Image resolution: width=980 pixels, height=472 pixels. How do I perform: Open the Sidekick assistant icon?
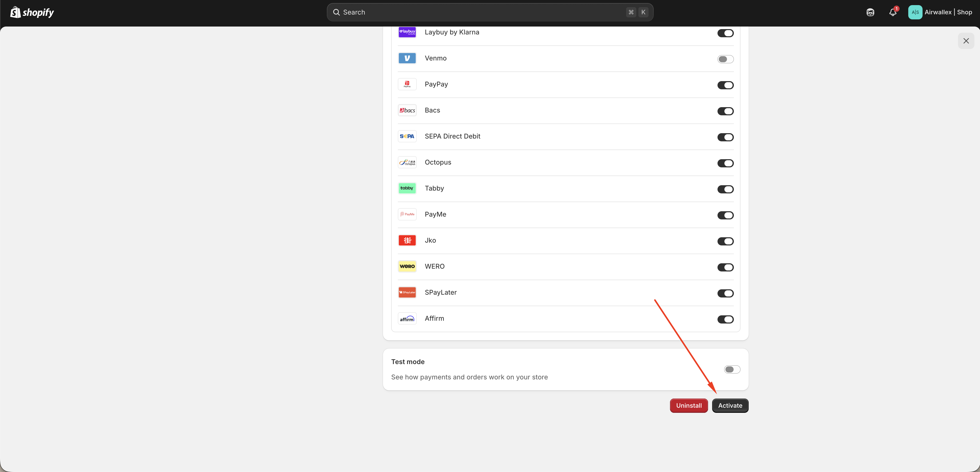(870, 12)
